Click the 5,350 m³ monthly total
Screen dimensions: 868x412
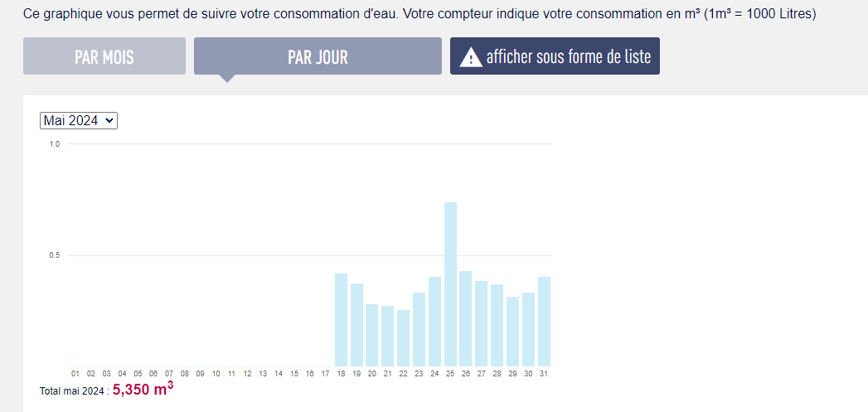point(143,390)
